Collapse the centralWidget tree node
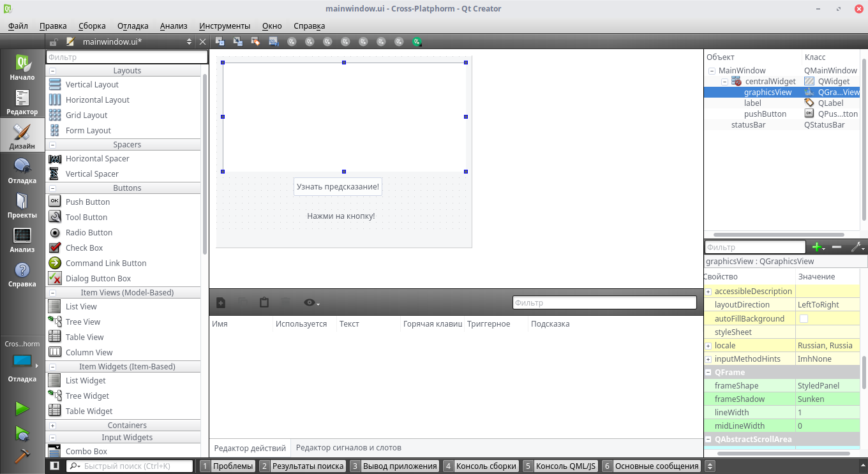The image size is (868, 474). click(x=724, y=82)
